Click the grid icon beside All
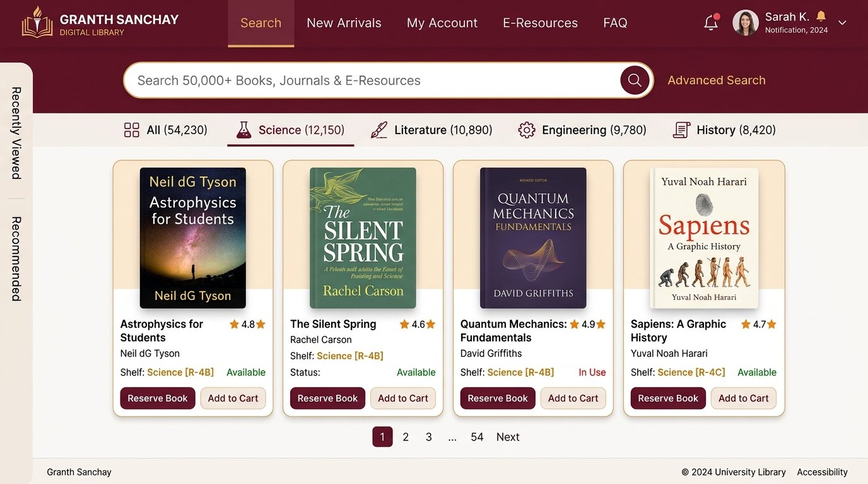 point(132,130)
